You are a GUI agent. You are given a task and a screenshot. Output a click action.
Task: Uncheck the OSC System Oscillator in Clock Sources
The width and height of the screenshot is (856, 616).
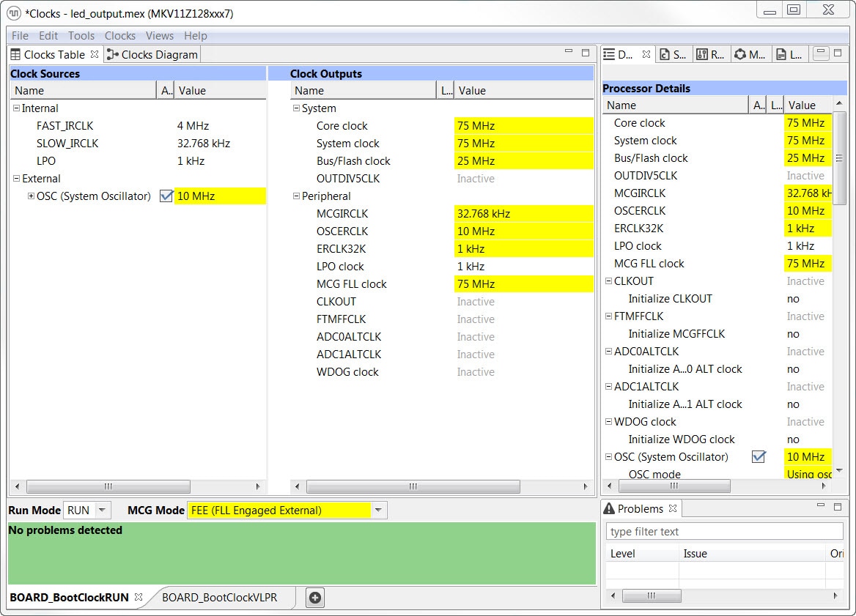[166, 196]
